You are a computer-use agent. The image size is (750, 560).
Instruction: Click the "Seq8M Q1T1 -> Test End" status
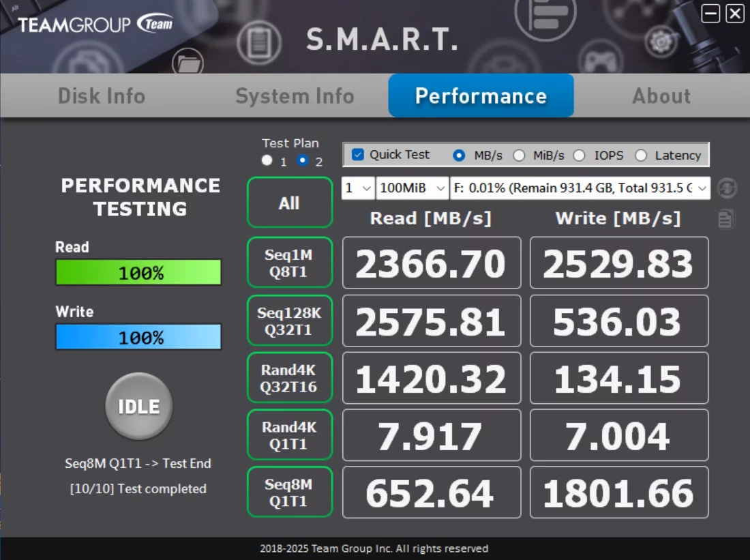[x=138, y=463]
